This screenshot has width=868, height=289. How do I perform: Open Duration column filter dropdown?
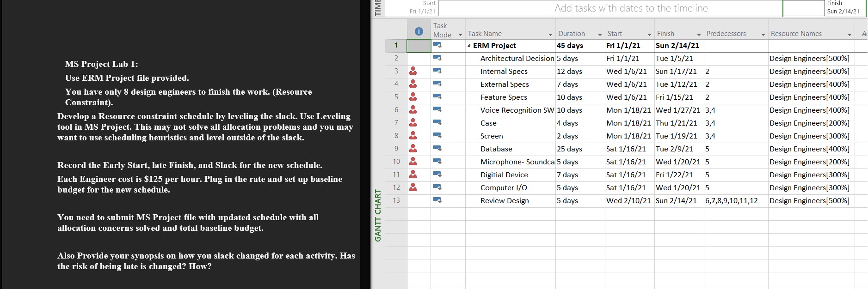(600, 35)
